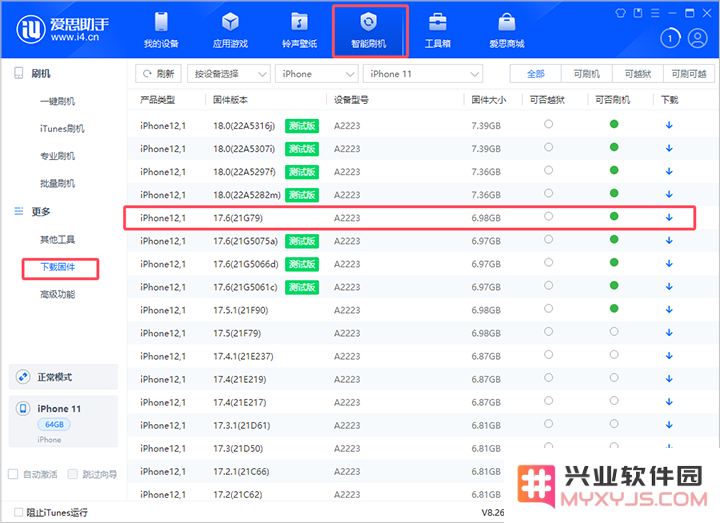This screenshot has height=523, width=720.
Task: Open the 爱思商城 store section
Action: (506, 30)
